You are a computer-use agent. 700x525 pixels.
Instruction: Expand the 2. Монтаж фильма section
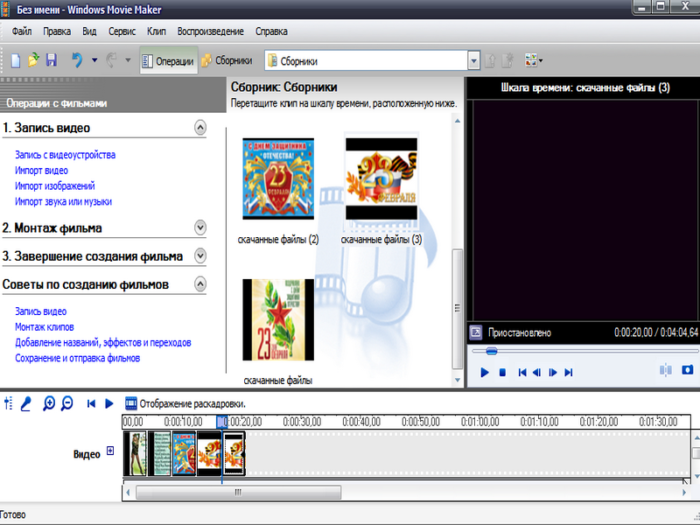200,228
